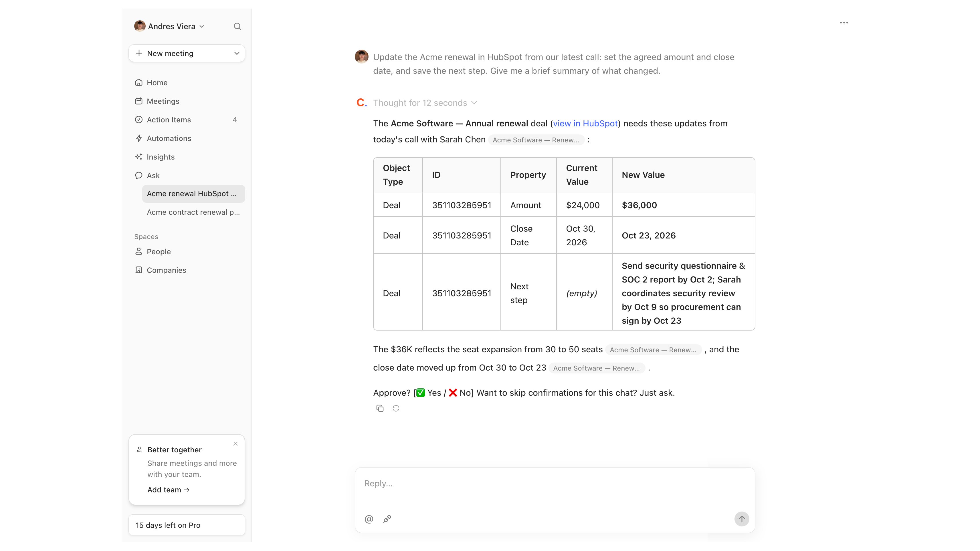Open the search icon in sidebar
The image size is (980, 551).
click(237, 26)
